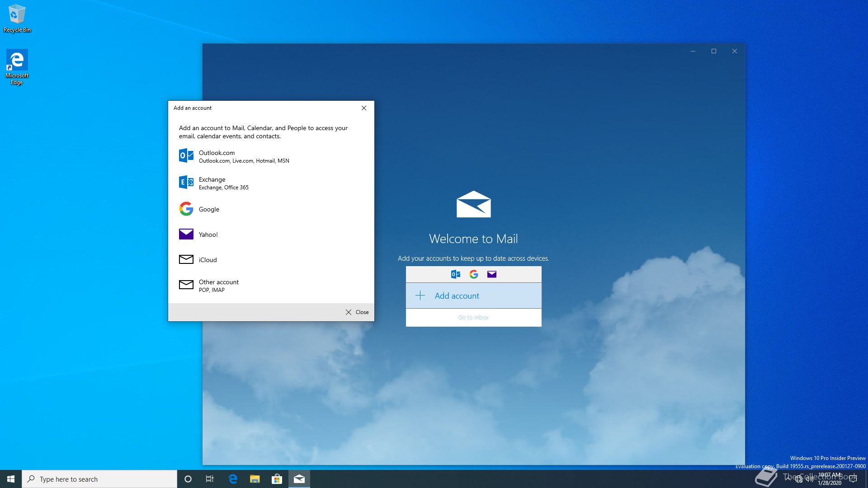Click the network icon in system tray
The width and height of the screenshot is (868, 488).
(799, 479)
